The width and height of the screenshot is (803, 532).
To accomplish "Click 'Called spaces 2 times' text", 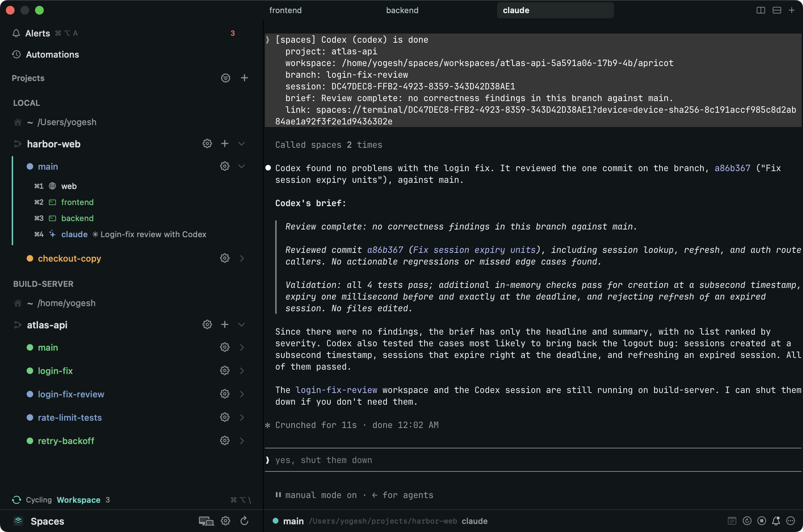I will point(328,145).
